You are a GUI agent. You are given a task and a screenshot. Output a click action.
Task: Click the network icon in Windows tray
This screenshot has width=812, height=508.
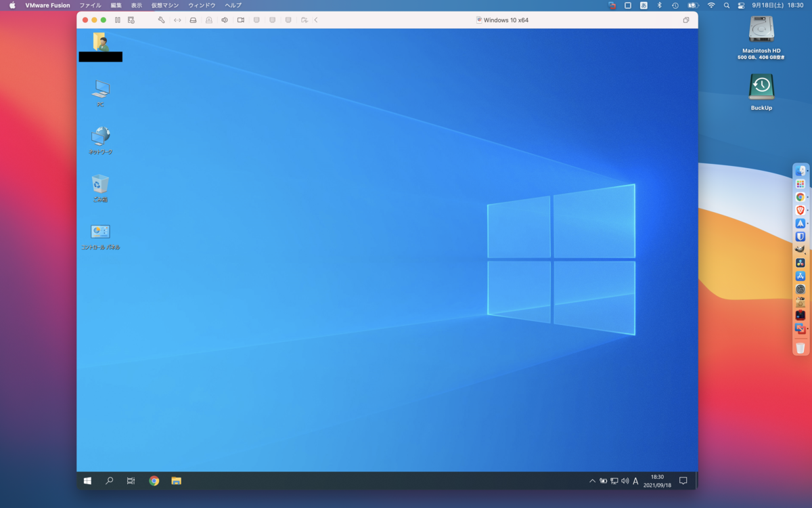coord(614,481)
